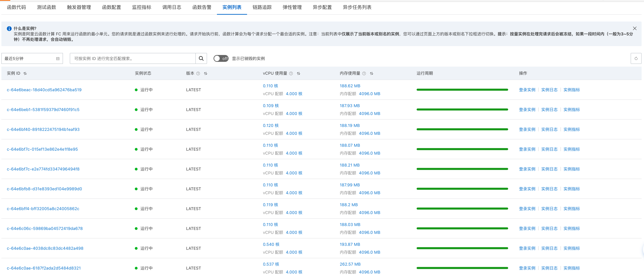Viewport: 644px width, 275px height.
Task: Click 登录实例 for instance ending 6ba519
Action: pos(527,90)
